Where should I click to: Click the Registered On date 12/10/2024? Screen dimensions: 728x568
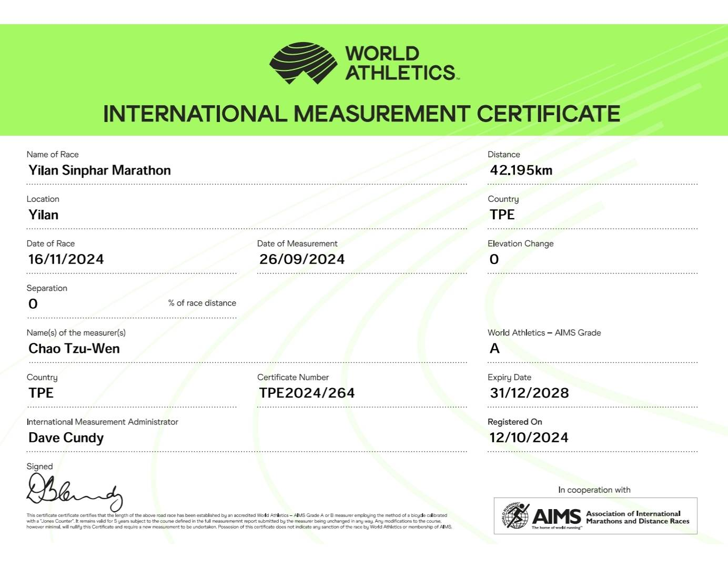[x=529, y=438]
